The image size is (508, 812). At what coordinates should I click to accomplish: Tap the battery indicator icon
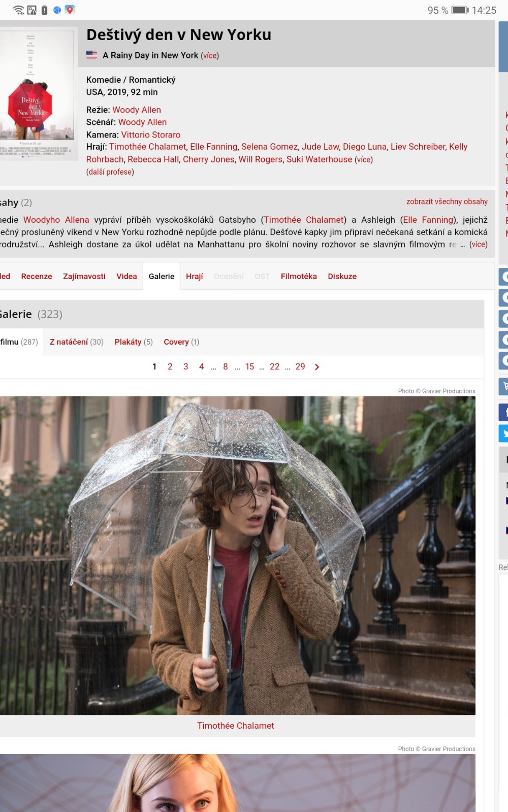point(460,10)
